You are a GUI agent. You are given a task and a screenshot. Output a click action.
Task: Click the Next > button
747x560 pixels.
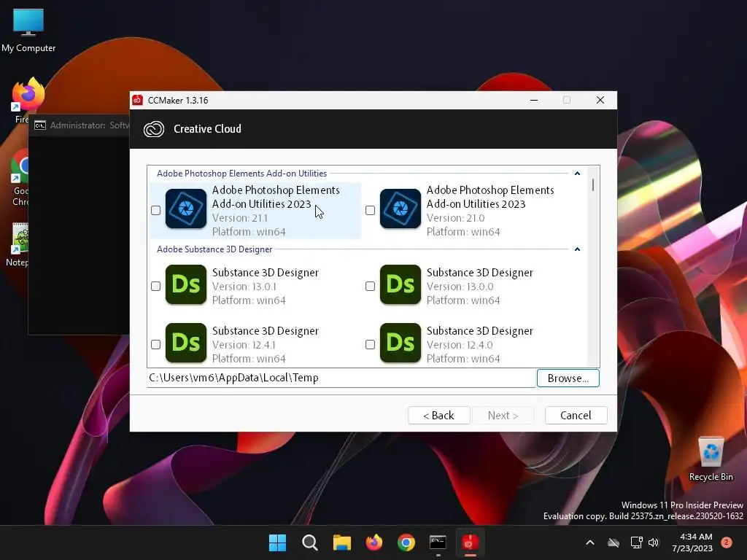pos(503,415)
